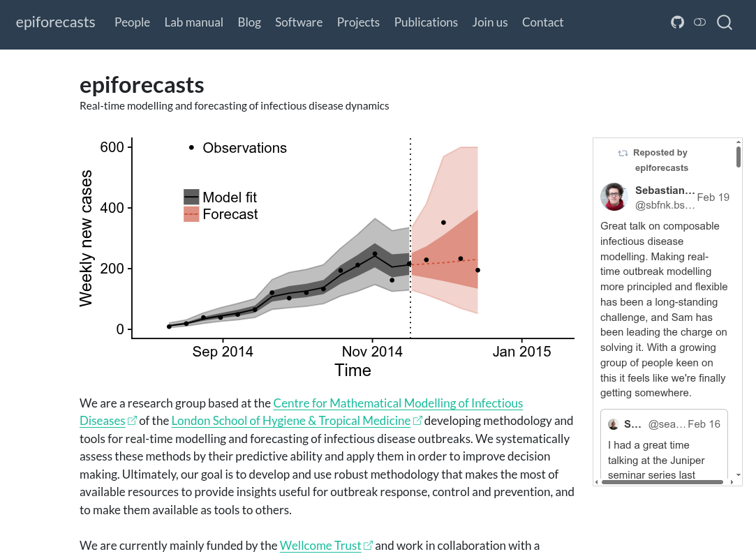Open the Publications nav item
756x554 pixels.
(426, 22)
